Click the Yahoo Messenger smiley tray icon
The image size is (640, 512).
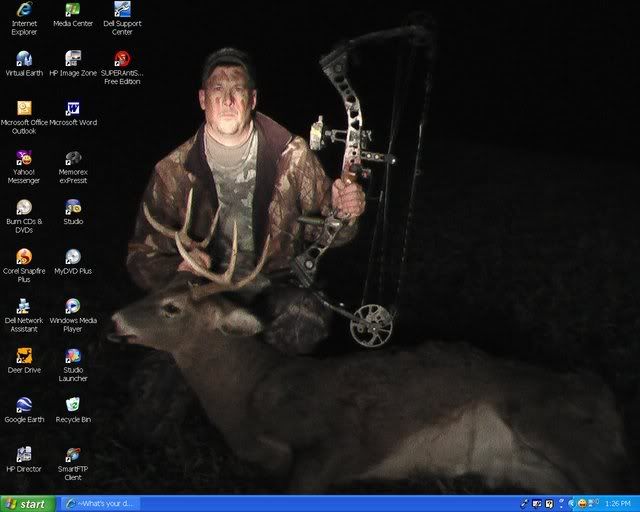pos(582,504)
